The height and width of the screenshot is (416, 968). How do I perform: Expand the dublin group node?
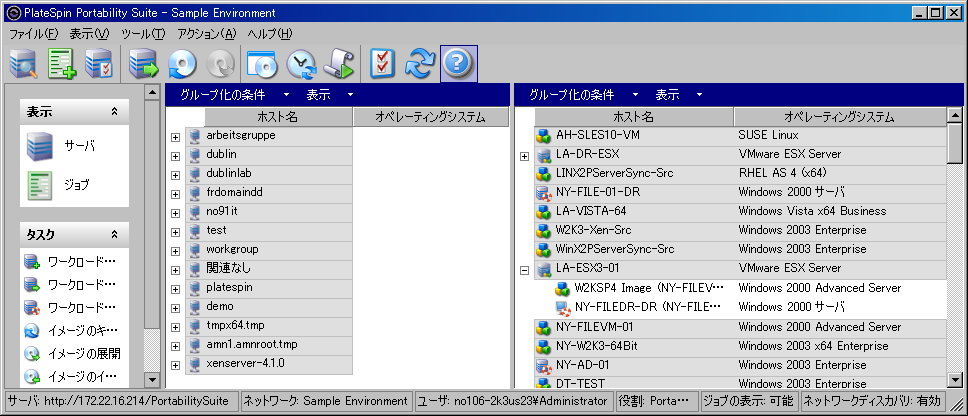point(176,156)
